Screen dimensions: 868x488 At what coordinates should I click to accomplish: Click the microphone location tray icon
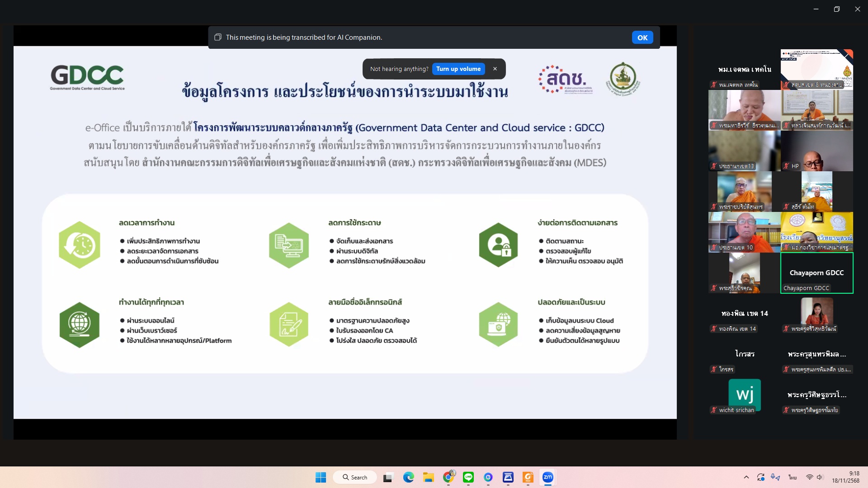(x=775, y=477)
